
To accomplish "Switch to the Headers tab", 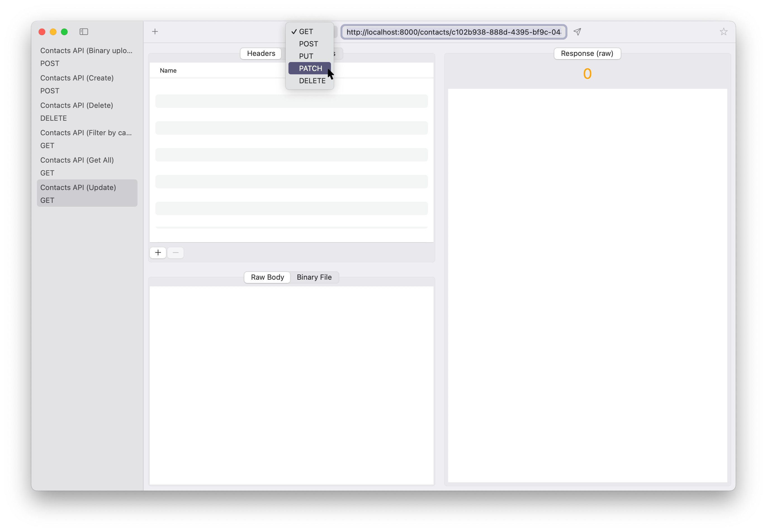I will (x=261, y=53).
